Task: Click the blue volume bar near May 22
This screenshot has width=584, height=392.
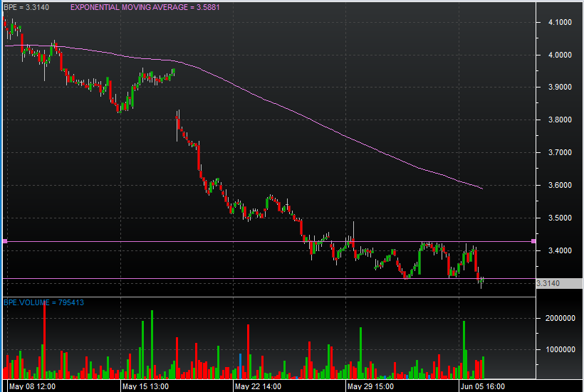Action: click(x=241, y=366)
